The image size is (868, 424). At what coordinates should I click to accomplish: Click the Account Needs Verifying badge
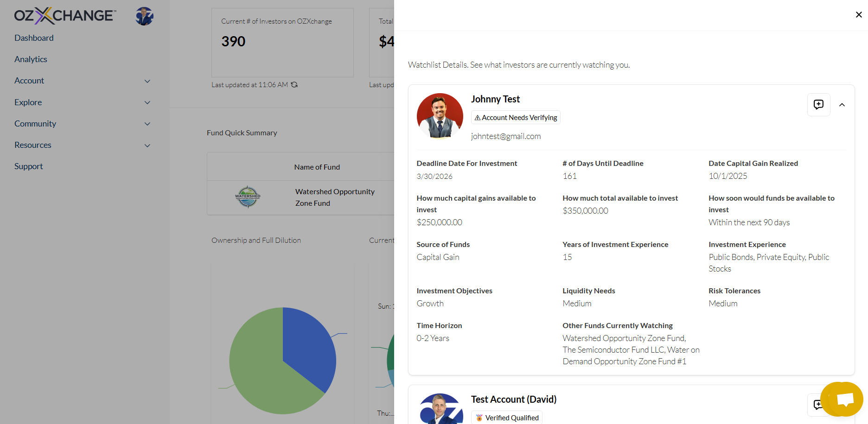click(x=516, y=118)
